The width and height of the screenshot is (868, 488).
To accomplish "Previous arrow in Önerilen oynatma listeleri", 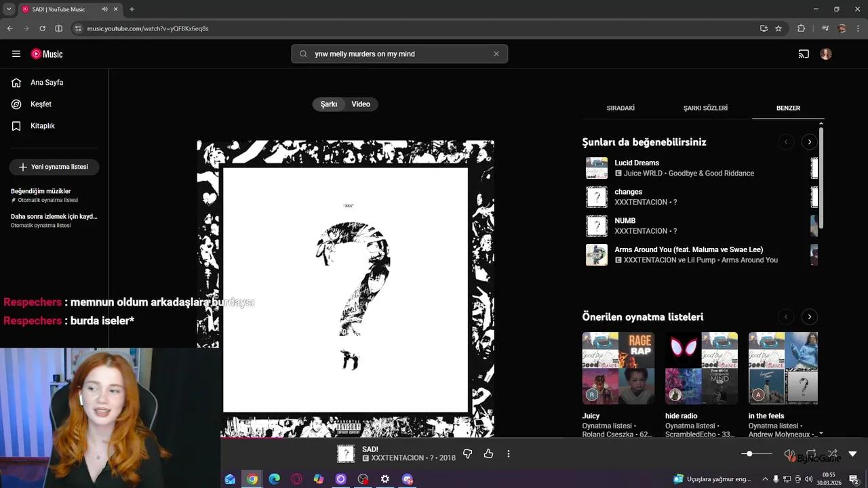I will point(786,317).
